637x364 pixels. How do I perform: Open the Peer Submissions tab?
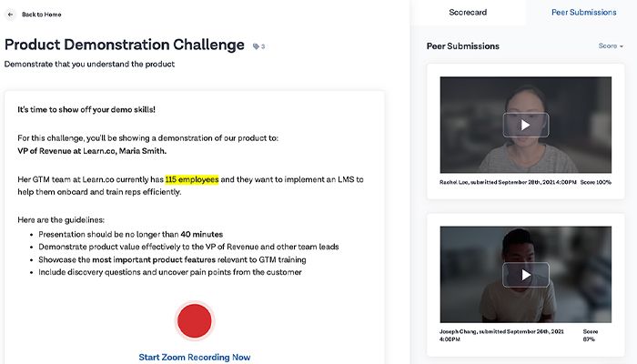click(584, 12)
